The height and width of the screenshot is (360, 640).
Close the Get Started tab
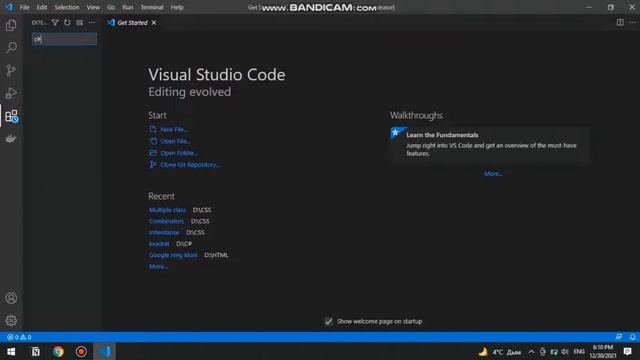coord(154,23)
